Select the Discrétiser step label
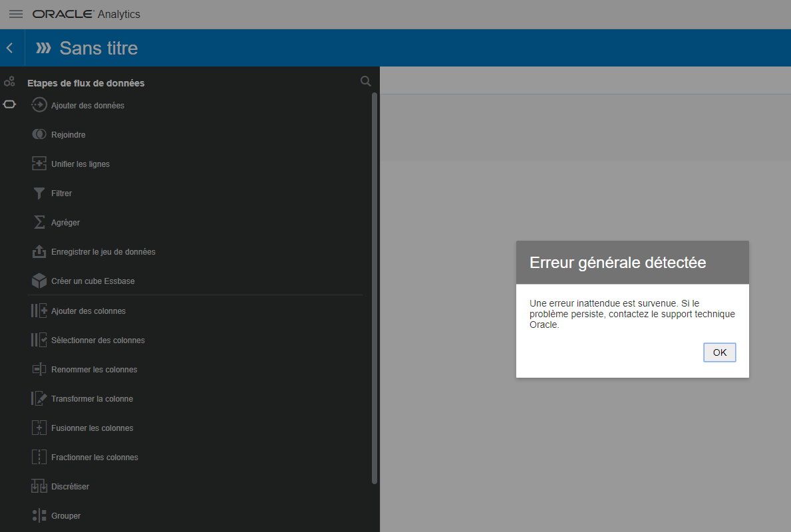791x532 pixels. [70, 487]
